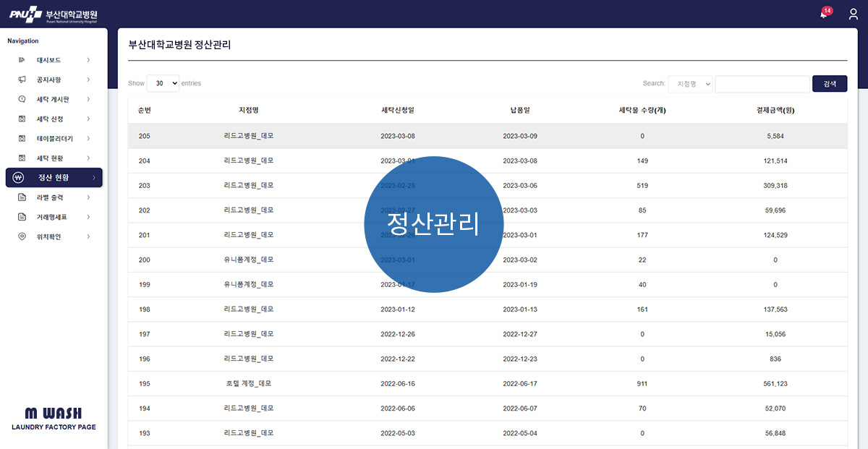Viewport: 868px width, 449px height.
Task: Click 납품일 2023-03-09 in row 205
Action: pos(520,136)
